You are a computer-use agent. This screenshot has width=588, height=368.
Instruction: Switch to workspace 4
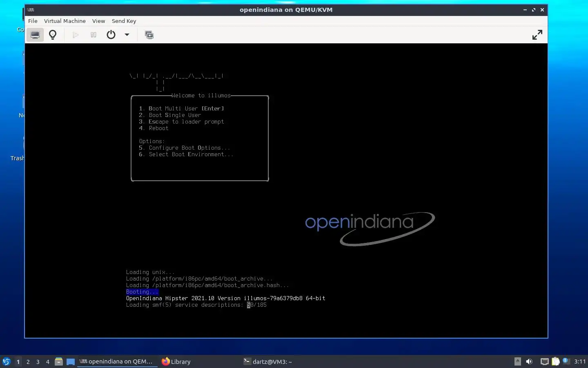(x=48, y=361)
